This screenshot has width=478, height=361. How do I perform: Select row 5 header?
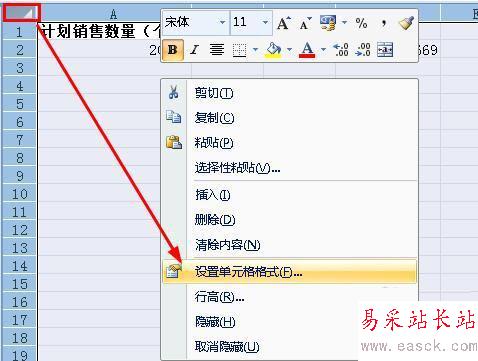coord(19,104)
